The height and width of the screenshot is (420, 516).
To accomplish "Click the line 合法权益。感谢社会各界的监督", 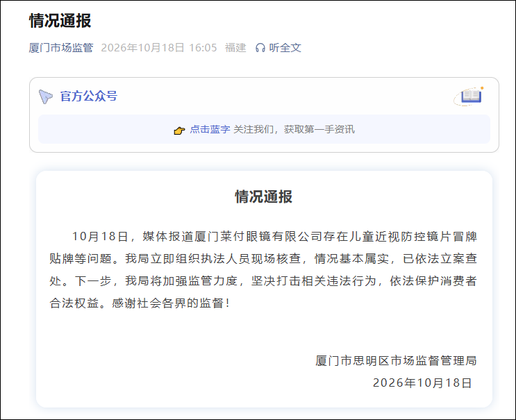I will [x=140, y=303].
